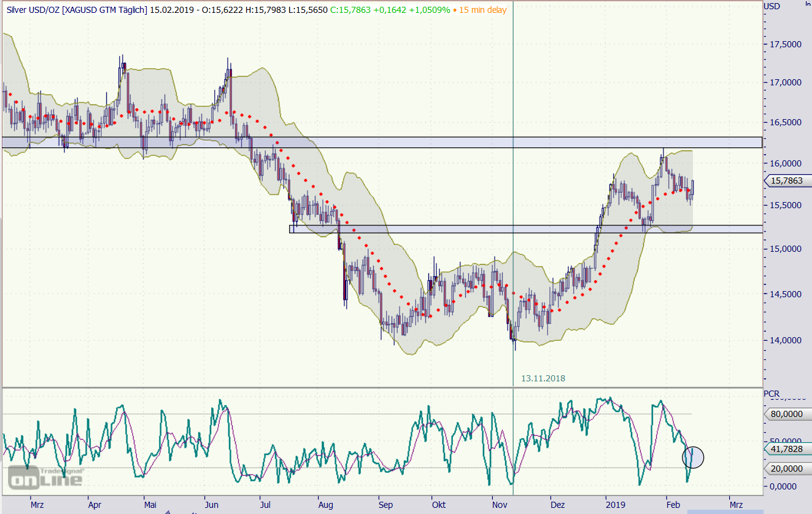Click the circle annotation on the PCR indicator

[693, 457]
